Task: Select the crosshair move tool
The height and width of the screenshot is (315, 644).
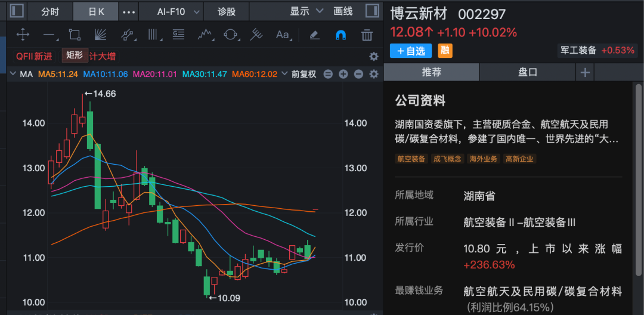Action: pos(23,35)
